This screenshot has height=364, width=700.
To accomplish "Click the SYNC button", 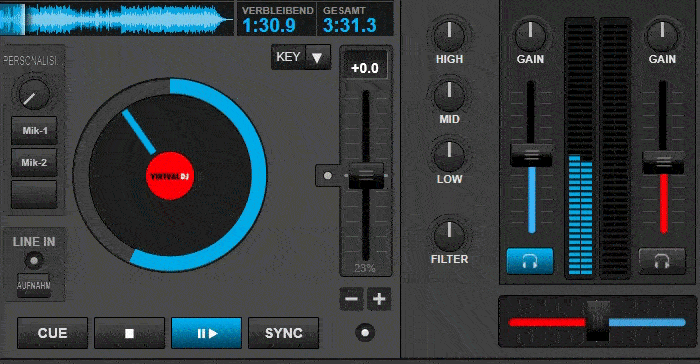I will click(283, 333).
